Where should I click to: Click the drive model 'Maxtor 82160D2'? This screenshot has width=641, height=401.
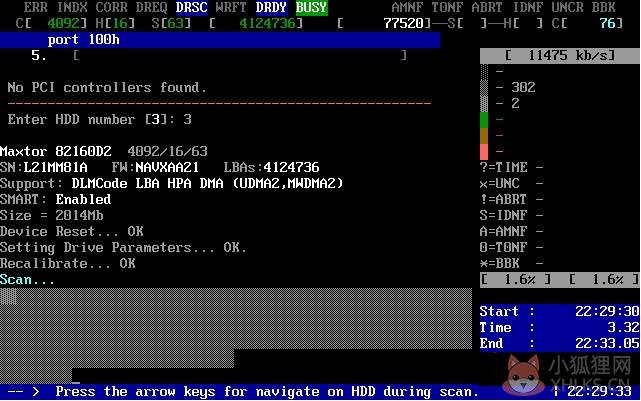pyautogui.click(x=56, y=152)
